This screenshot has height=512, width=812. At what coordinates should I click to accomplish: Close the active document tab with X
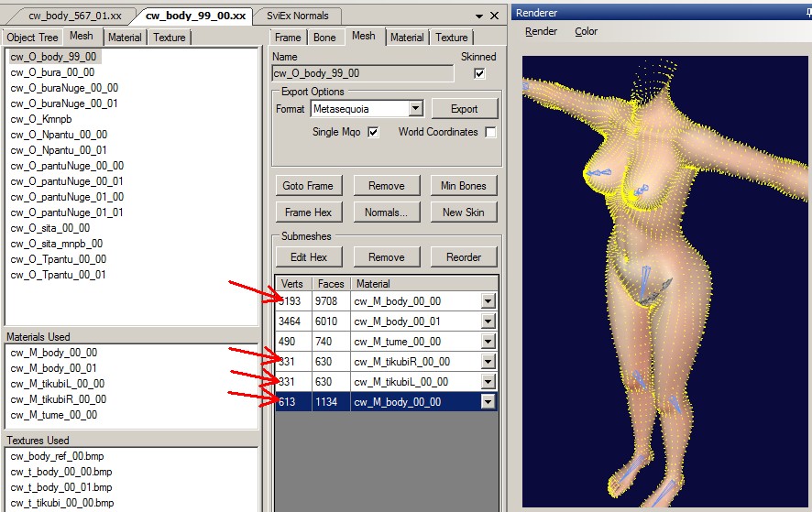point(495,16)
